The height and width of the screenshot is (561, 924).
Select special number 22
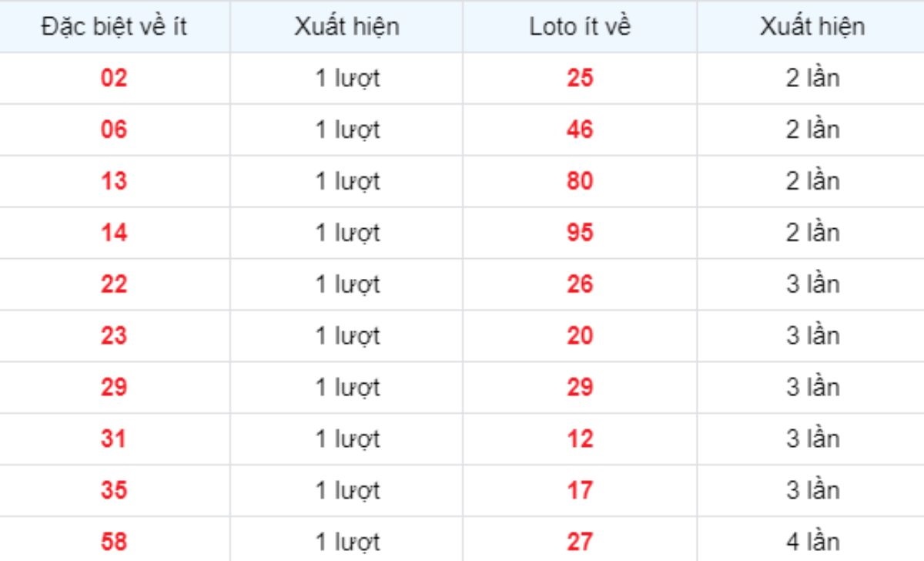click(x=114, y=284)
